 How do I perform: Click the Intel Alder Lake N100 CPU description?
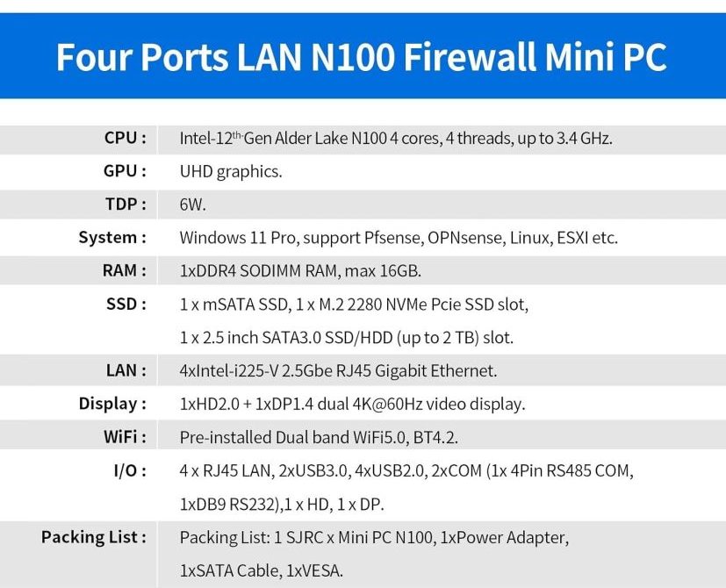[x=396, y=139]
